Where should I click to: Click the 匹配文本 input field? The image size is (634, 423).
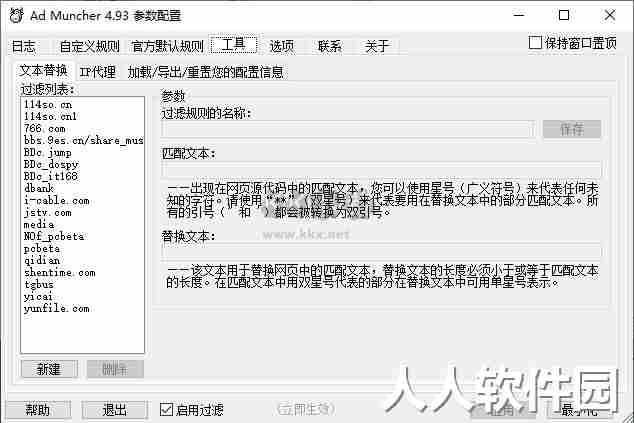[x=382, y=169]
